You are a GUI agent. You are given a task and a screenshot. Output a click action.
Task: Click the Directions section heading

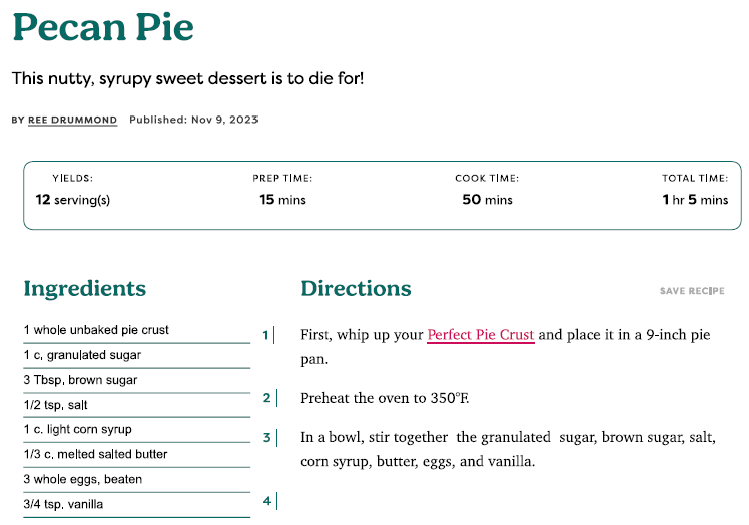[x=355, y=289]
